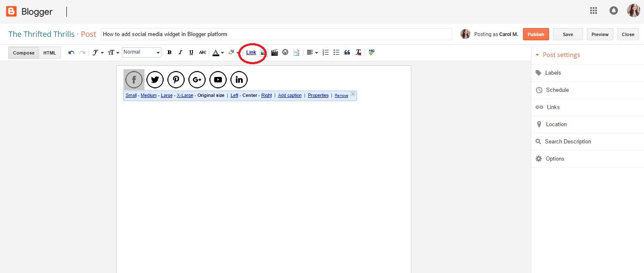
Task: Format selection as blockquote
Action: 347,52
